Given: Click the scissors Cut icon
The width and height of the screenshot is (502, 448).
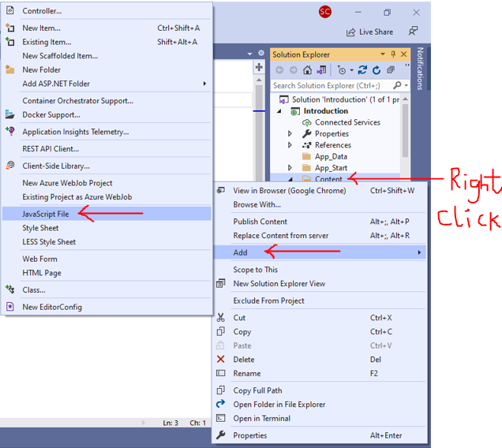Looking at the screenshot, I should tap(220, 317).
